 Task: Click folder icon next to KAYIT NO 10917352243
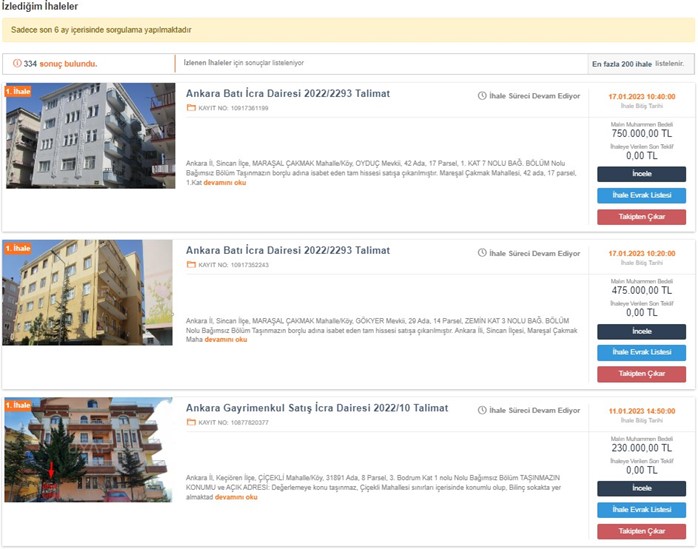pyautogui.click(x=191, y=265)
